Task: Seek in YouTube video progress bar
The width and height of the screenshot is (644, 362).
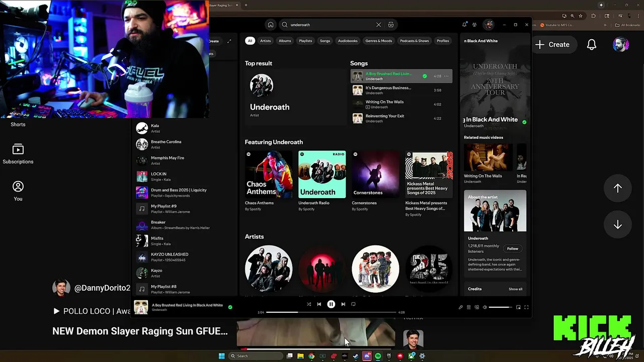Action: (x=316, y=348)
